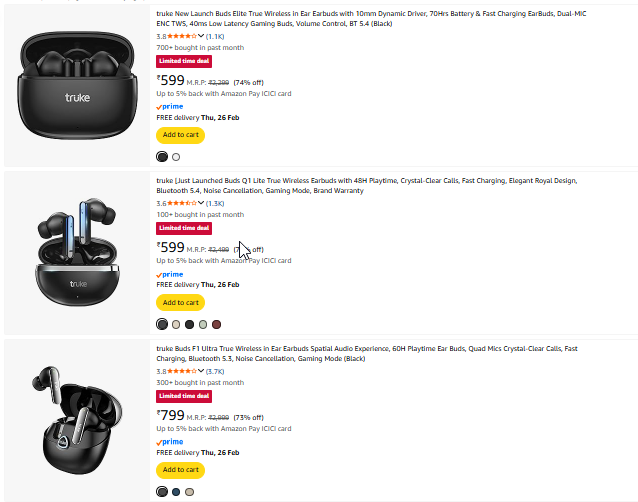Open the (1.1K) reviews link for Buds Elite
638x502 pixels.
click(215, 36)
